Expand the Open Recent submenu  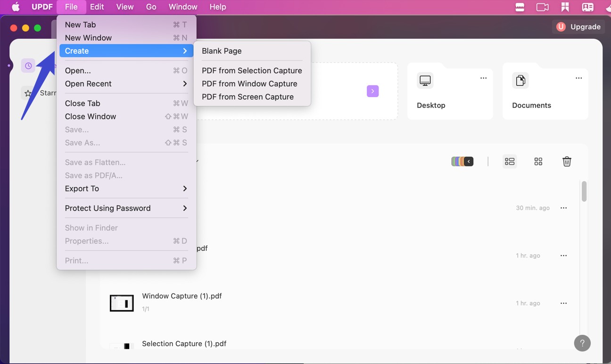click(x=126, y=84)
